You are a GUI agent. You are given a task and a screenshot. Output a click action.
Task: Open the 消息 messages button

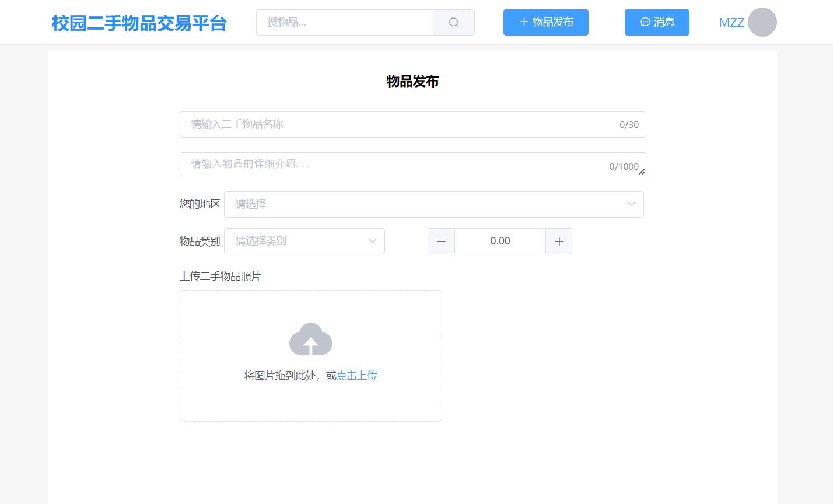coord(657,22)
